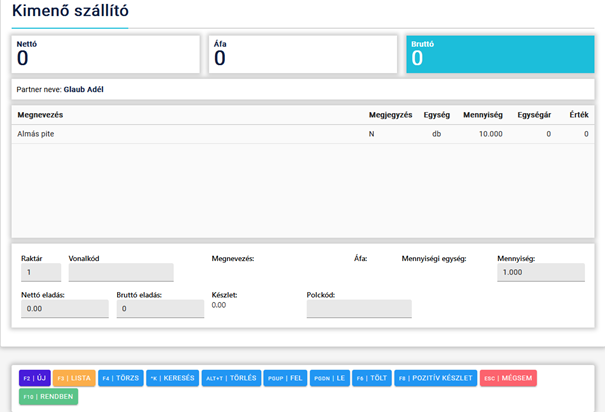Click the Mennyiség input field

(540, 272)
